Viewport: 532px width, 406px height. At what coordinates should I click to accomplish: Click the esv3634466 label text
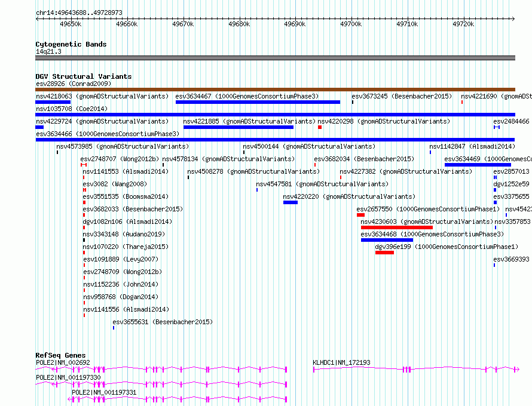(108, 134)
